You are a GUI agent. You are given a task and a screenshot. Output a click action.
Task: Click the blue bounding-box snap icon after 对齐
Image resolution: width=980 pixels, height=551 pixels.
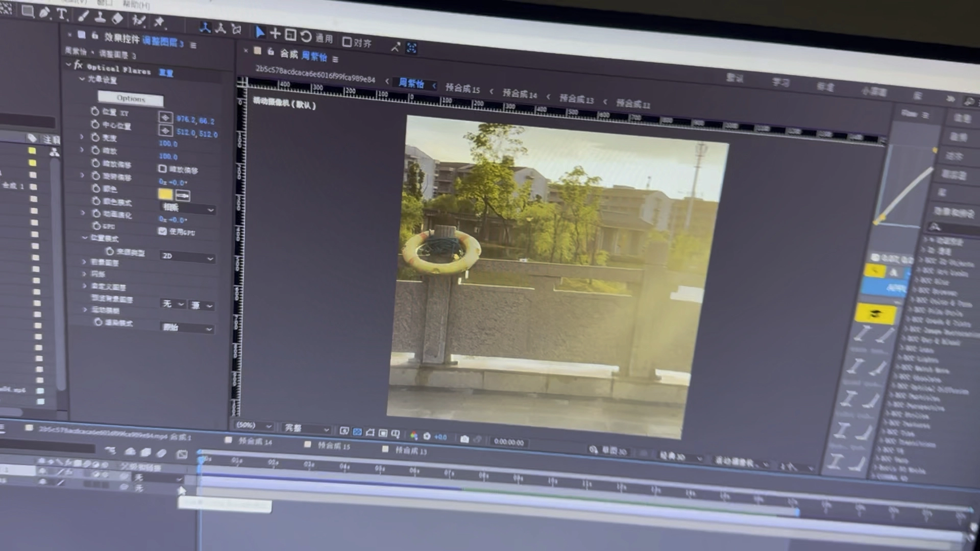pos(411,48)
